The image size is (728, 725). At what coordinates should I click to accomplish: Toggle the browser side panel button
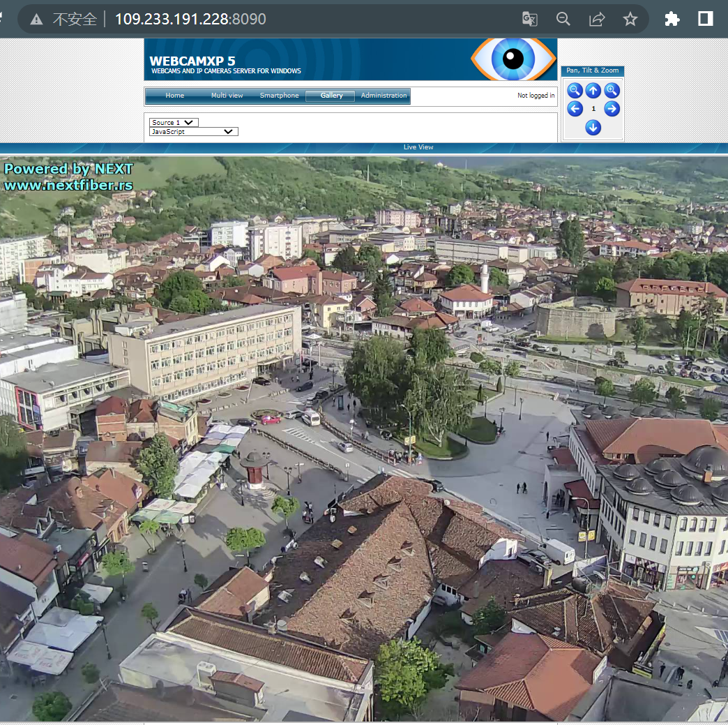[706, 19]
